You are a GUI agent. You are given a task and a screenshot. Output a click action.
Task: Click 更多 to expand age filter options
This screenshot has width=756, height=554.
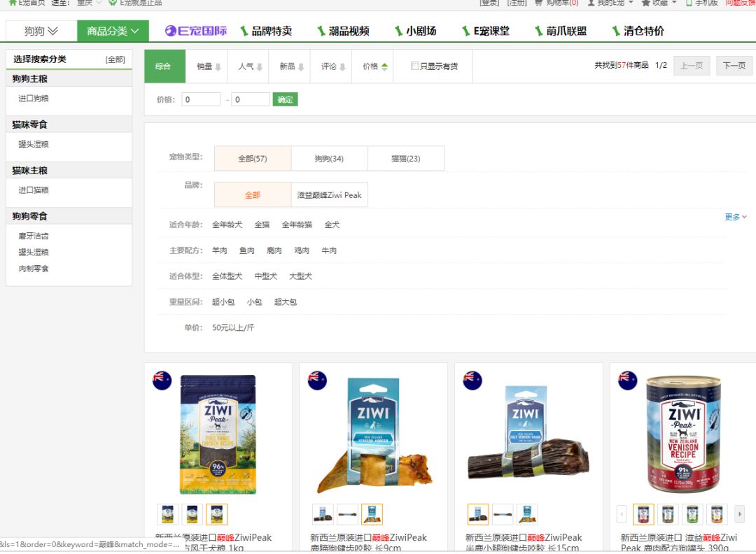(734, 217)
